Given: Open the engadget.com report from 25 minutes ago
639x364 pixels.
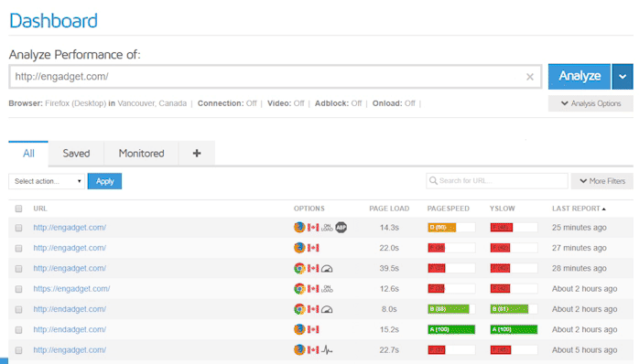Looking at the screenshot, I should (x=70, y=227).
